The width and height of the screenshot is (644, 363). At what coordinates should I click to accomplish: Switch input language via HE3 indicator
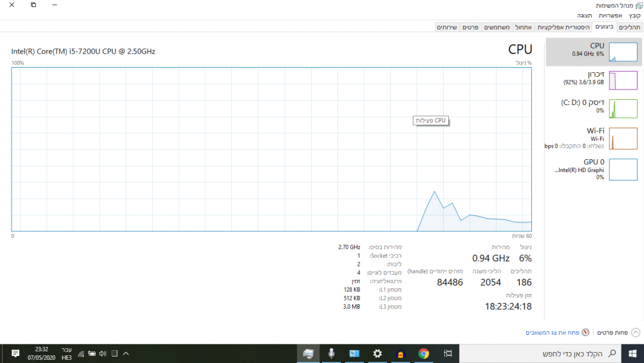(x=66, y=353)
